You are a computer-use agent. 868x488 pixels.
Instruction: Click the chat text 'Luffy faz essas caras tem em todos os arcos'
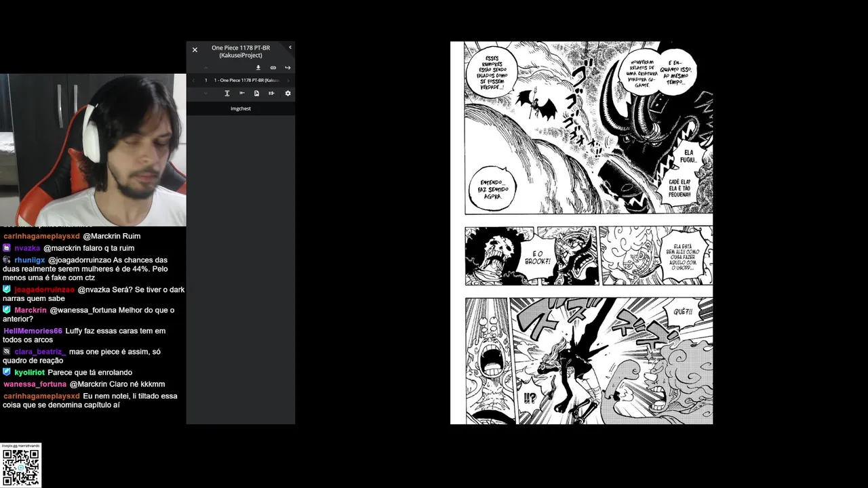[x=84, y=335]
